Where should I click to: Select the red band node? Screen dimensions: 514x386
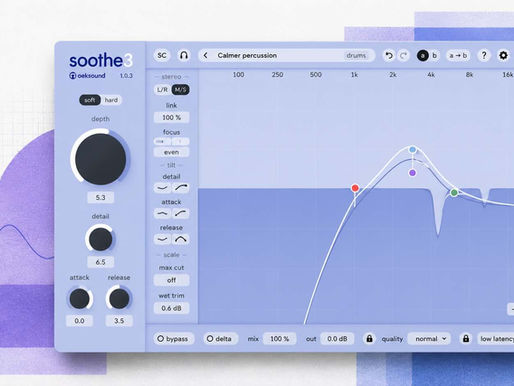pyautogui.click(x=355, y=188)
